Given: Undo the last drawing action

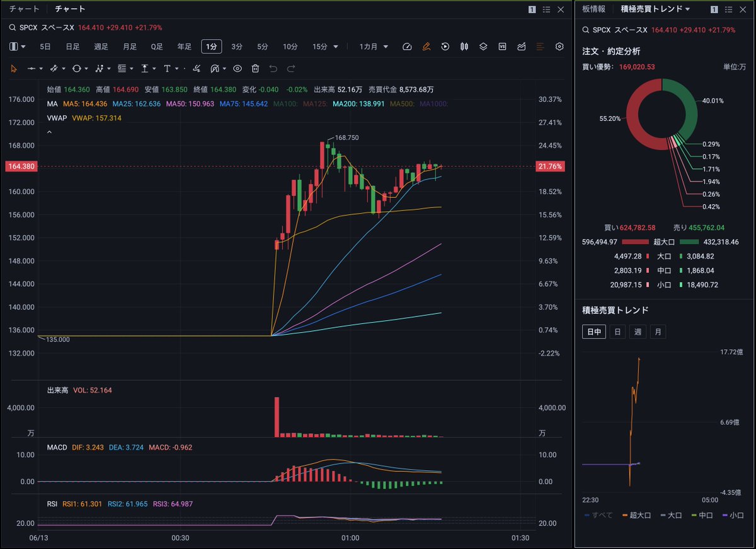Looking at the screenshot, I should 273,68.
